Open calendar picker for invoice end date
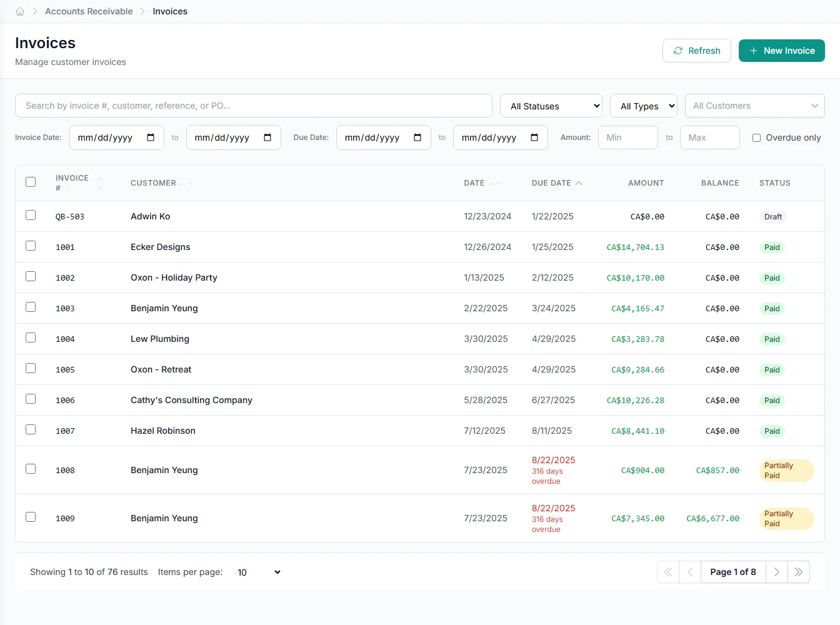 pyautogui.click(x=267, y=137)
